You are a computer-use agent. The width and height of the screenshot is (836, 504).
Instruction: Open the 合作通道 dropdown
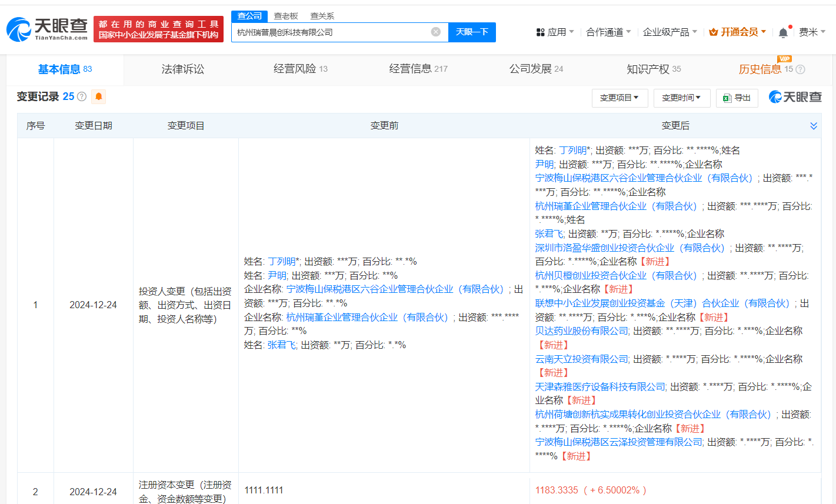pyautogui.click(x=608, y=32)
